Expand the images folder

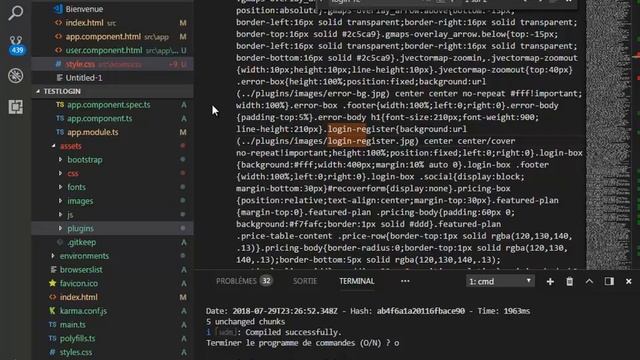click(x=112, y=201)
